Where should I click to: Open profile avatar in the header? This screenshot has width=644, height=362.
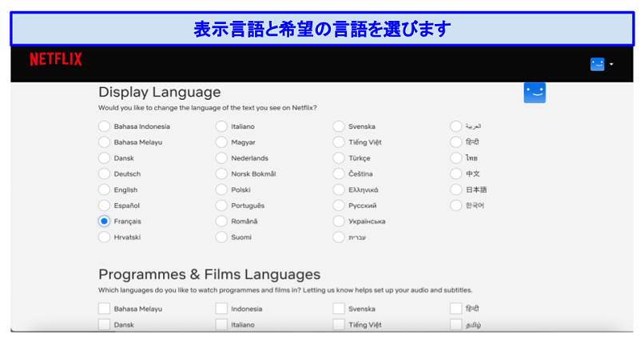point(597,64)
